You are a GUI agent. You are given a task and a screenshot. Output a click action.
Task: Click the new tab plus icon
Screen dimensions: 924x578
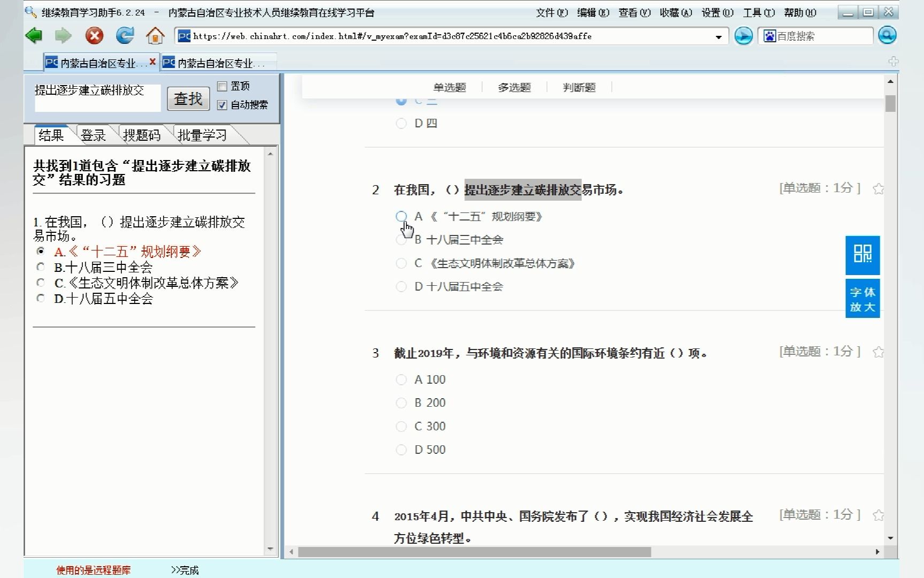[x=893, y=61]
